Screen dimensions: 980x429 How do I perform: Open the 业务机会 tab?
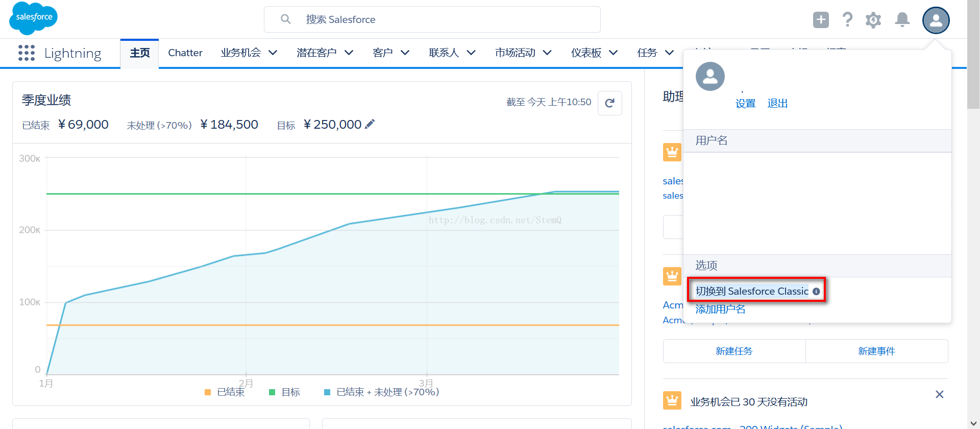tap(241, 53)
